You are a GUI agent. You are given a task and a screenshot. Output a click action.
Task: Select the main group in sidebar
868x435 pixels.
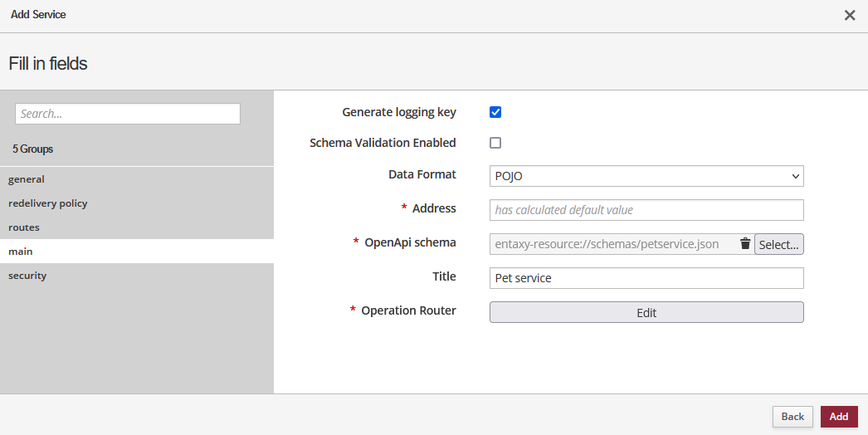point(21,252)
